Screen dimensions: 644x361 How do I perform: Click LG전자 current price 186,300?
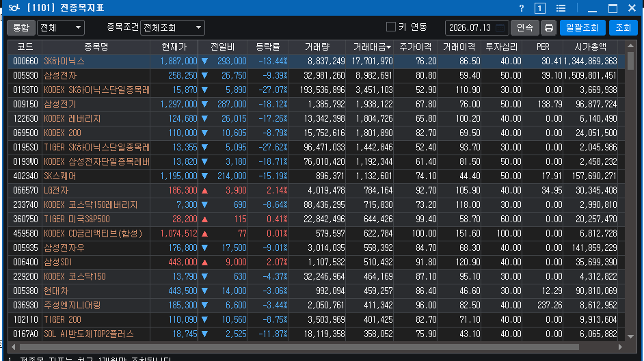tap(183, 191)
